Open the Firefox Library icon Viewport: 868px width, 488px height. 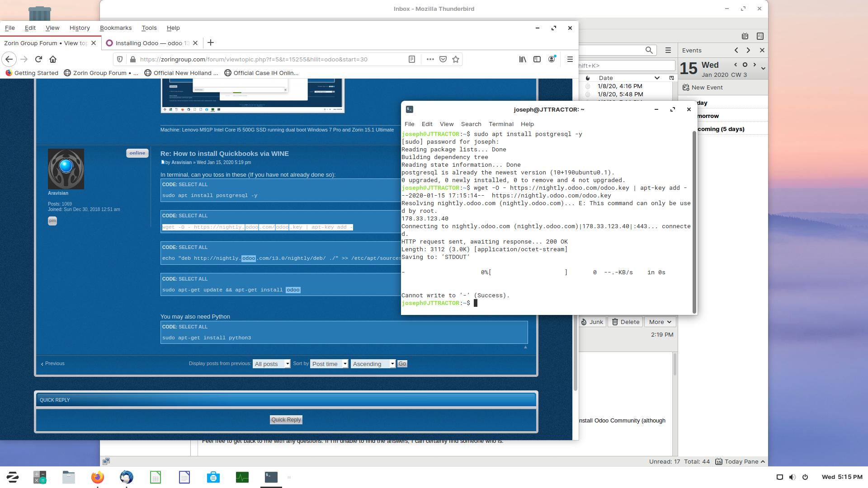(523, 59)
